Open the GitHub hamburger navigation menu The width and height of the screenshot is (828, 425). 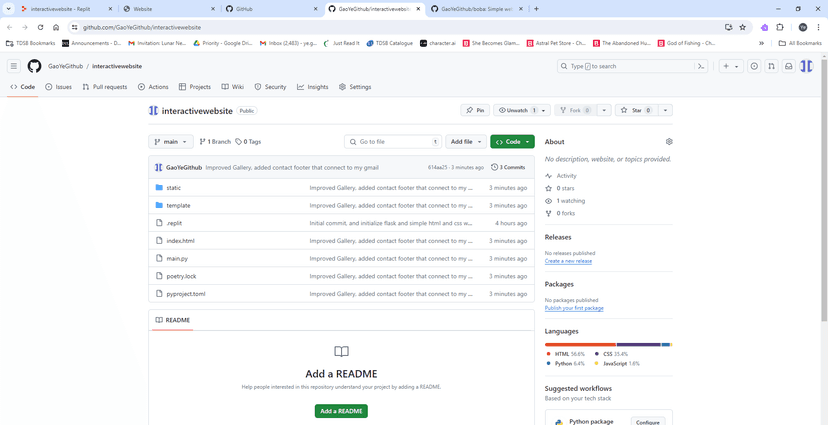point(14,66)
